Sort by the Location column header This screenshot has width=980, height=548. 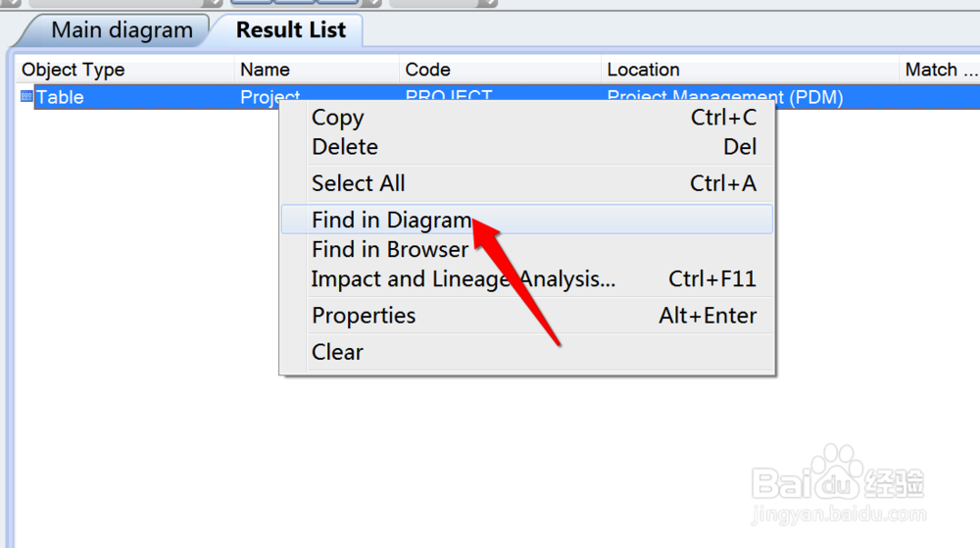tap(643, 70)
